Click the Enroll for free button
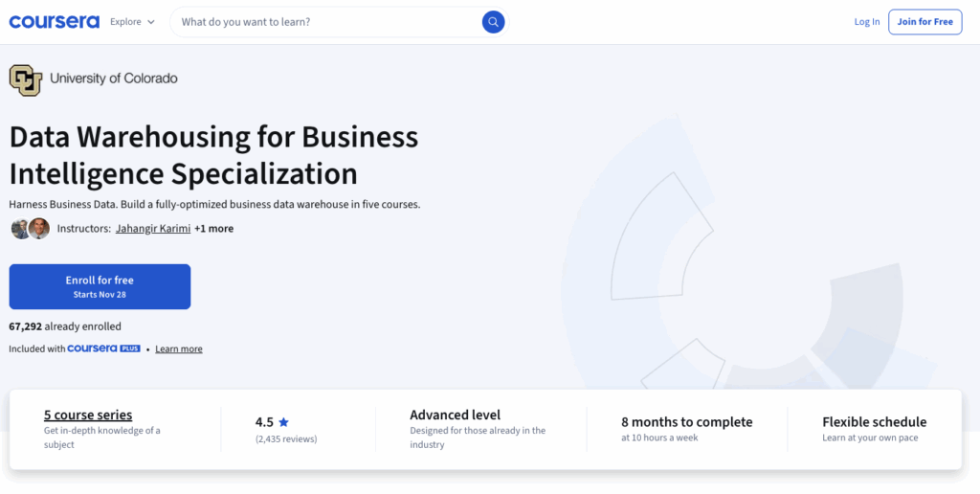Viewport: 980px width, 494px height. (x=100, y=286)
